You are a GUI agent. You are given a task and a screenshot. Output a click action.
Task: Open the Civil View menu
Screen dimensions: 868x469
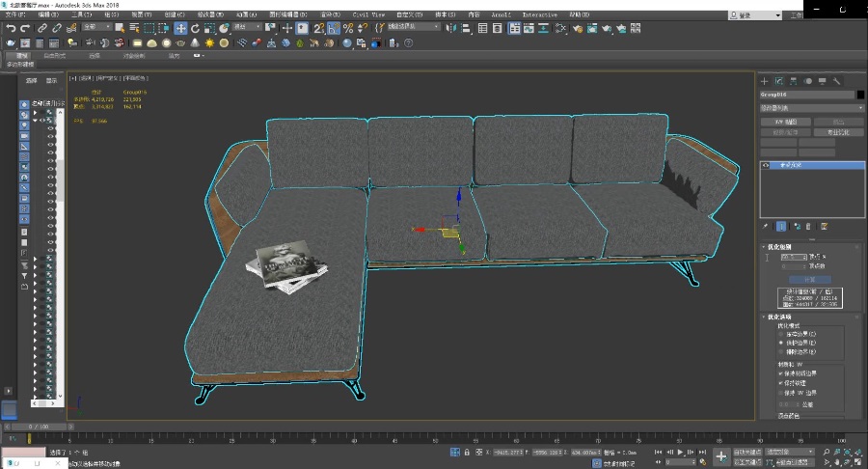point(368,14)
